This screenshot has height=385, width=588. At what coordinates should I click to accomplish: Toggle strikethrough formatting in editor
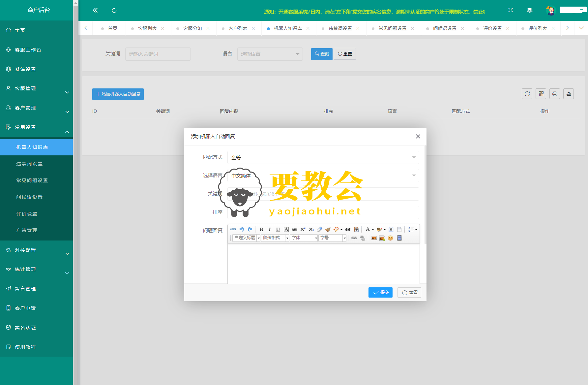294,229
